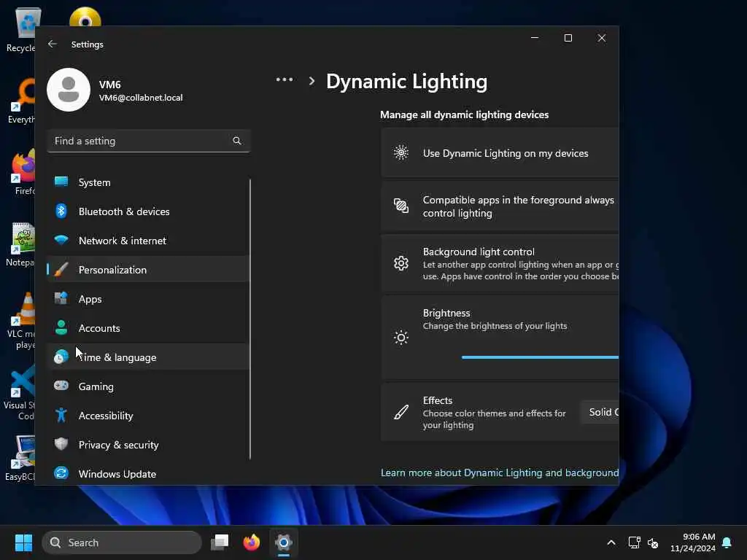747x560 pixels.
Task: Click the Privacy & security shield icon
Action: (61, 444)
